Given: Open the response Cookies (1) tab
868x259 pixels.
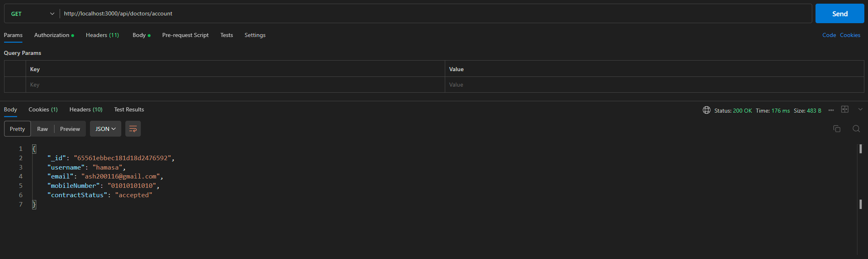Looking at the screenshot, I should 43,110.
